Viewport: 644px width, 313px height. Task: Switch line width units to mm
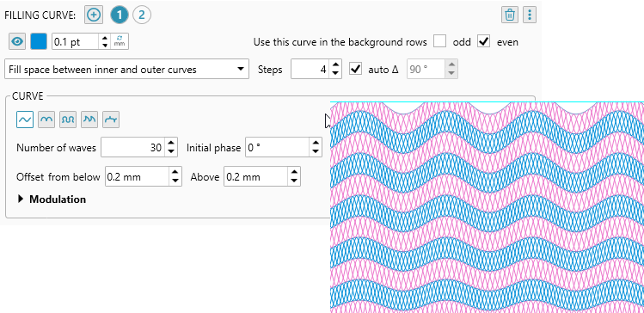pos(120,41)
